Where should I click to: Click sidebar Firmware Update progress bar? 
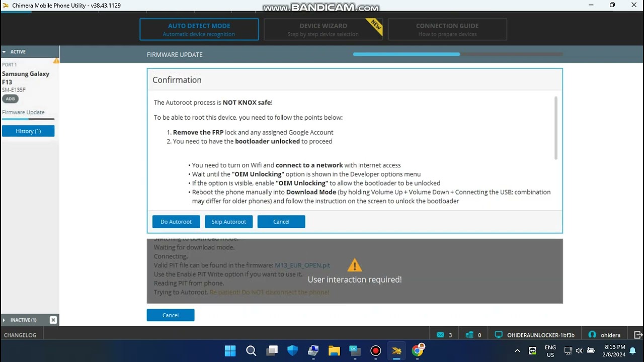point(28,119)
